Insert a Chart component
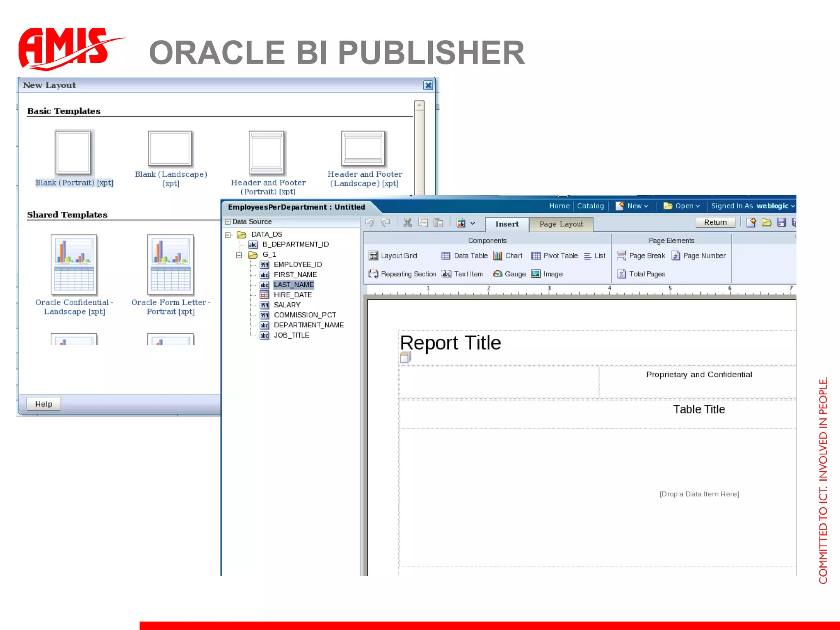 tap(508, 256)
